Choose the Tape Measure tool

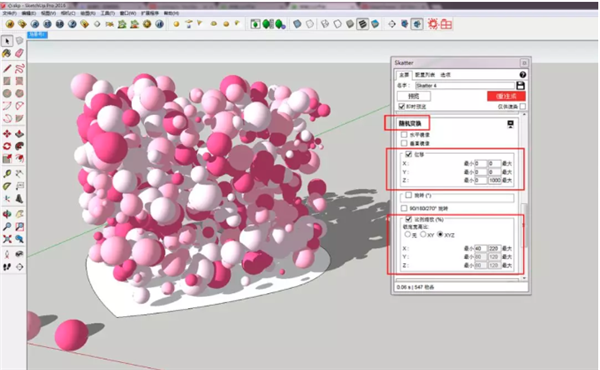click(7, 174)
